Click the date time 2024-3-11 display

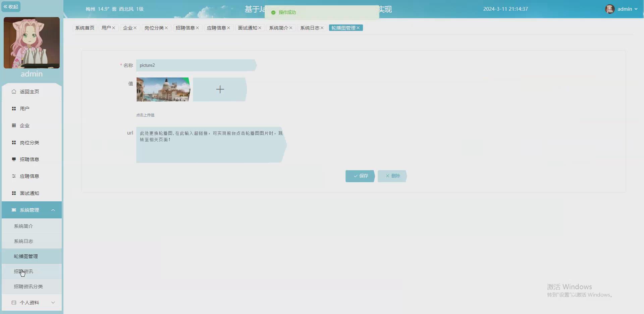[505, 9]
